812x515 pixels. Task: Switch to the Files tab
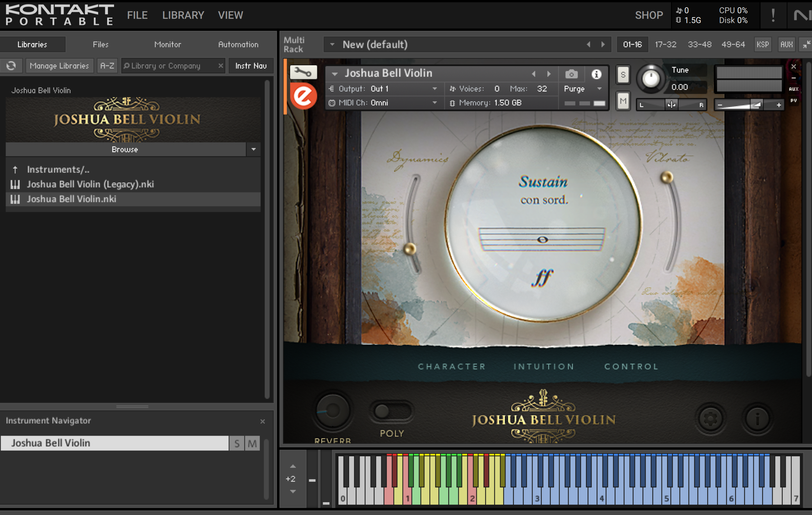pos(101,45)
